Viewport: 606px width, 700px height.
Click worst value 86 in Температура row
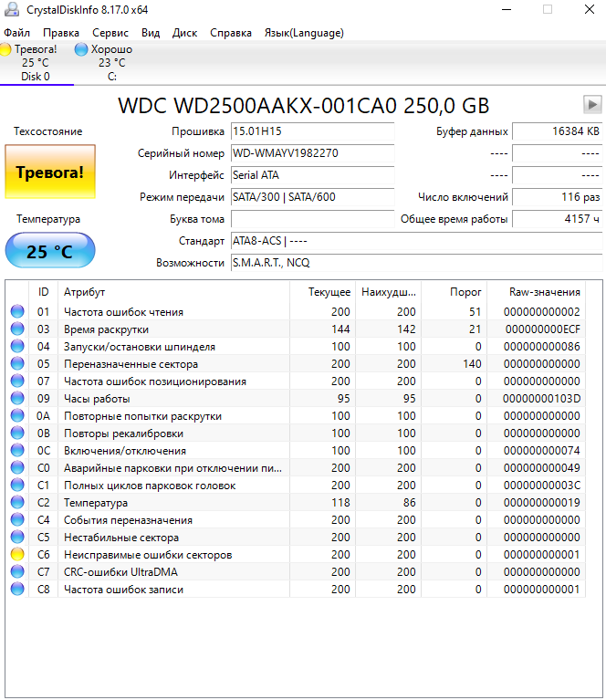coord(409,502)
